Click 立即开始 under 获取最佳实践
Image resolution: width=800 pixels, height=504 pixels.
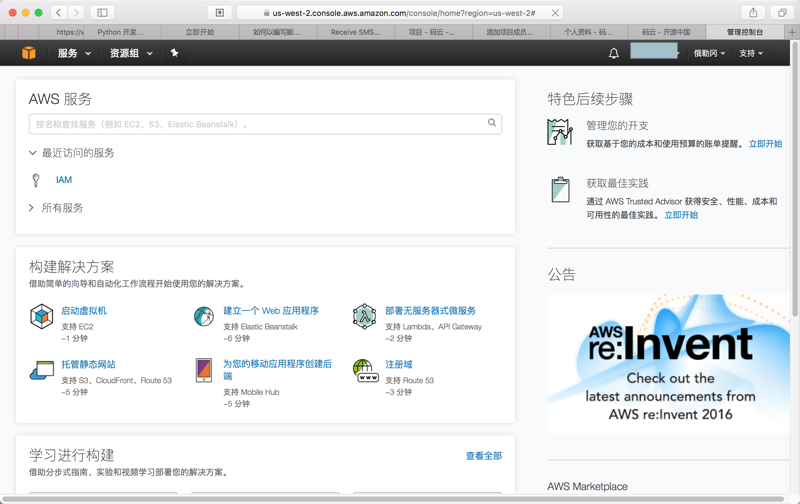pyautogui.click(x=681, y=215)
